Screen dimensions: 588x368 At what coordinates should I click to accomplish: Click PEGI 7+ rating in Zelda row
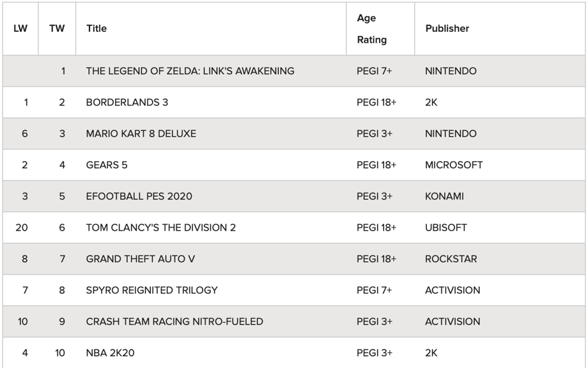pos(374,71)
